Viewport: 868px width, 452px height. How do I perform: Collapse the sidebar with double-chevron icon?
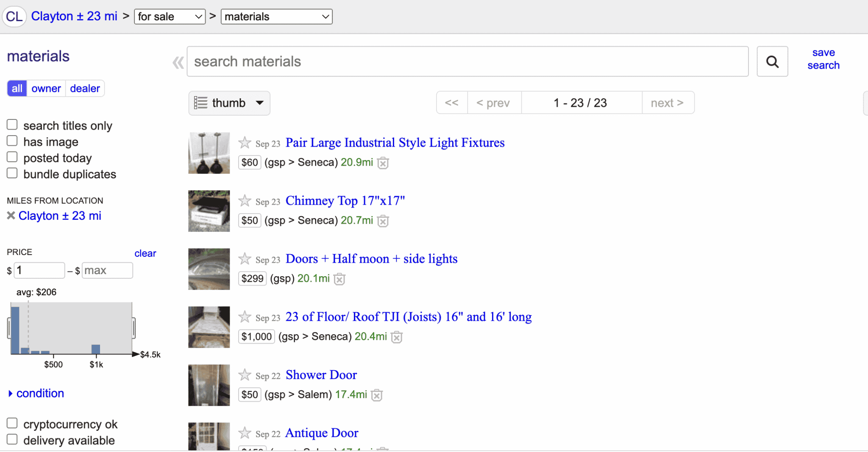coord(178,63)
